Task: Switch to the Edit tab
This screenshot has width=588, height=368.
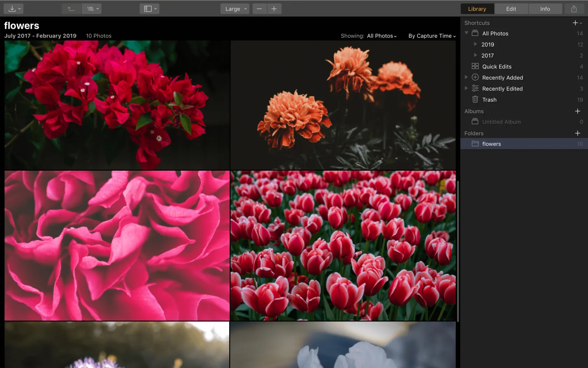Action: tap(511, 9)
